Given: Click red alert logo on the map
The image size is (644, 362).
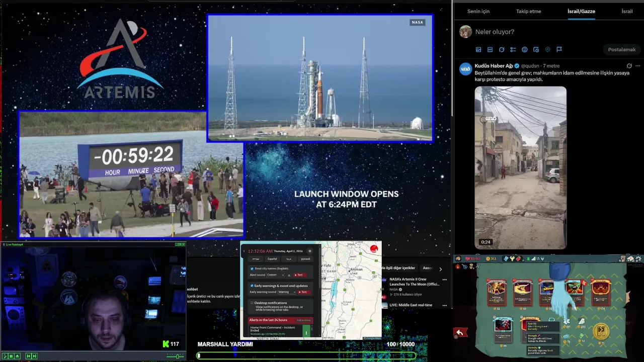Looking at the screenshot, I should pyautogui.click(x=374, y=248).
